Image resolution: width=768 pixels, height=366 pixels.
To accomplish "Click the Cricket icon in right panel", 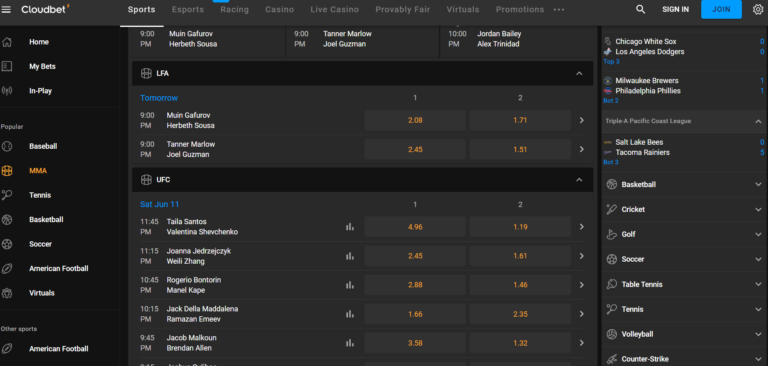I will [612, 209].
